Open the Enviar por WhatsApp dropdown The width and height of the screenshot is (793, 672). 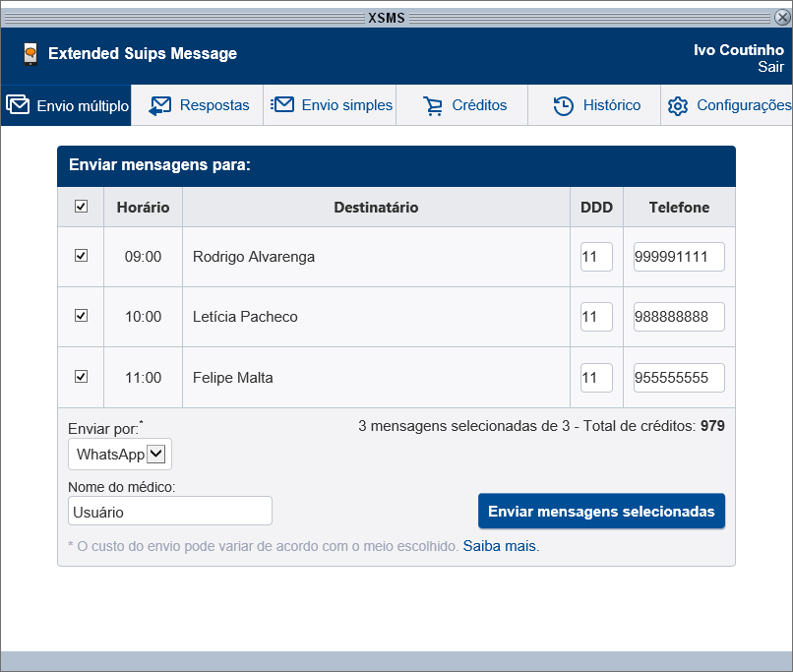(119, 454)
